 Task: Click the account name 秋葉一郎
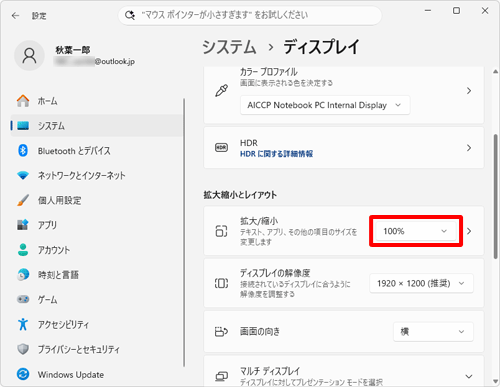tap(73, 50)
